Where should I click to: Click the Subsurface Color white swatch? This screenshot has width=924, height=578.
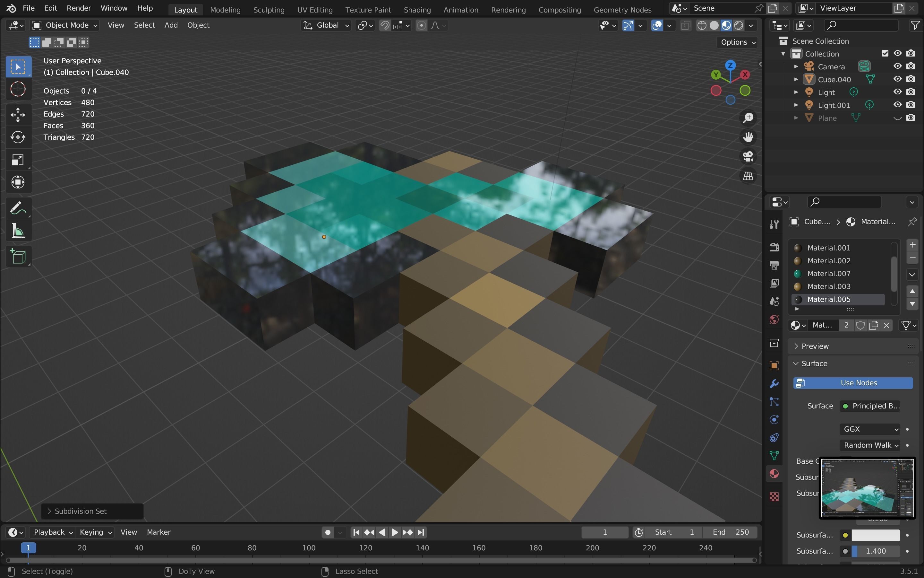(x=876, y=535)
